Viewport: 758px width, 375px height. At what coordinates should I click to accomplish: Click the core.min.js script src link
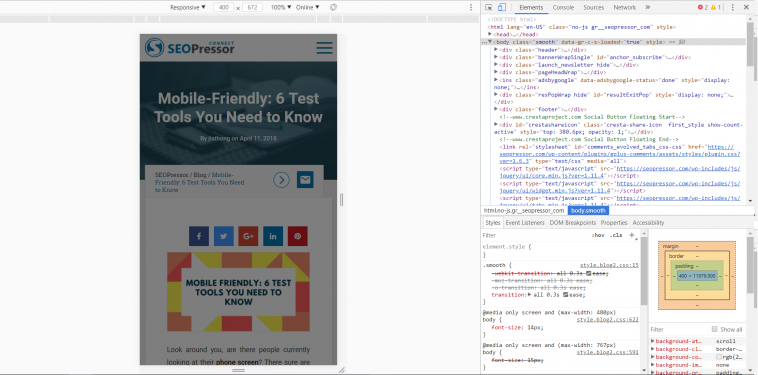620,172
